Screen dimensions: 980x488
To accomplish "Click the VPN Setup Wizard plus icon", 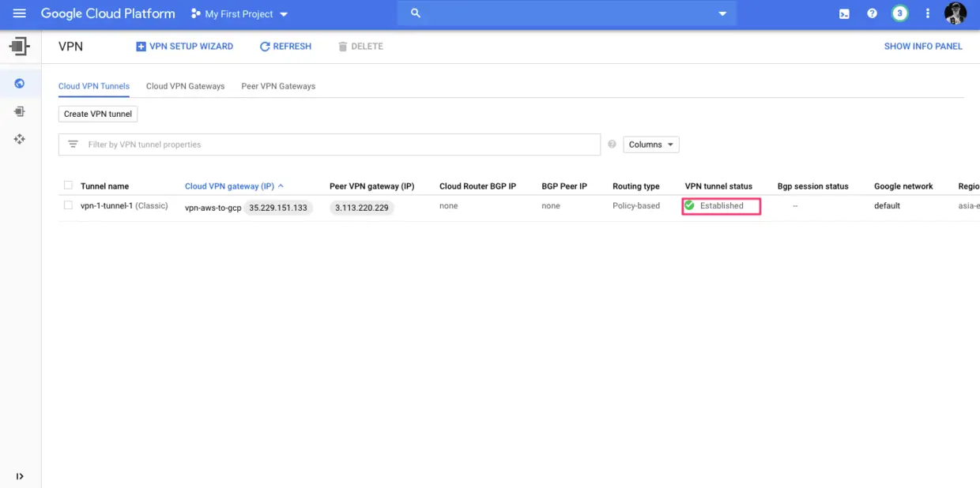I will tap(141, 47).
